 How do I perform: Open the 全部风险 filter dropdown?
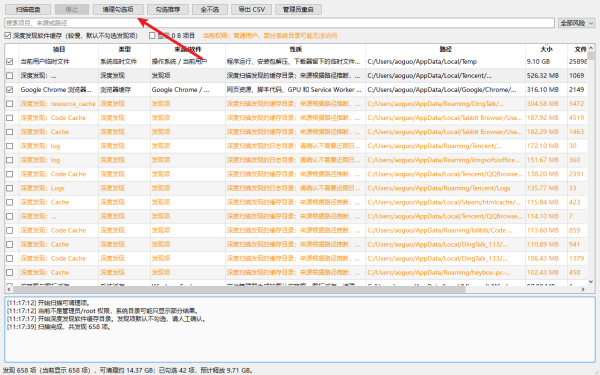coord(576,23)
